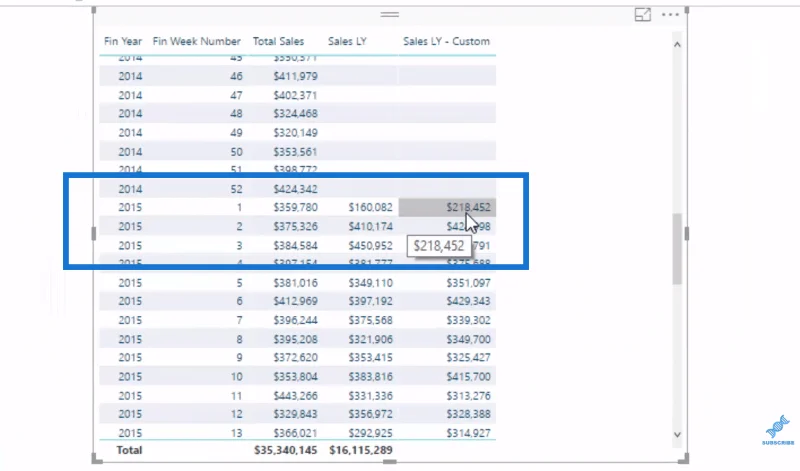This screenshot has height=471, width=800.
Task: Select Total Sales cell $443,266
Action: 295,396
